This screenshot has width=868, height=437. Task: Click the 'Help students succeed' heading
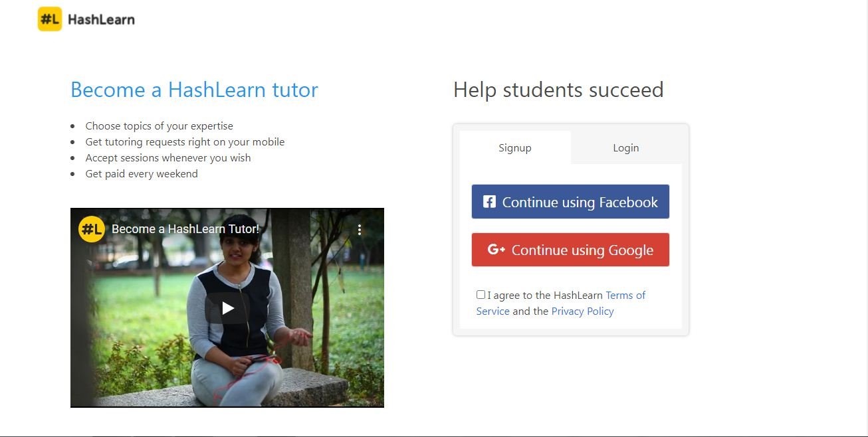tap(558, 90)
